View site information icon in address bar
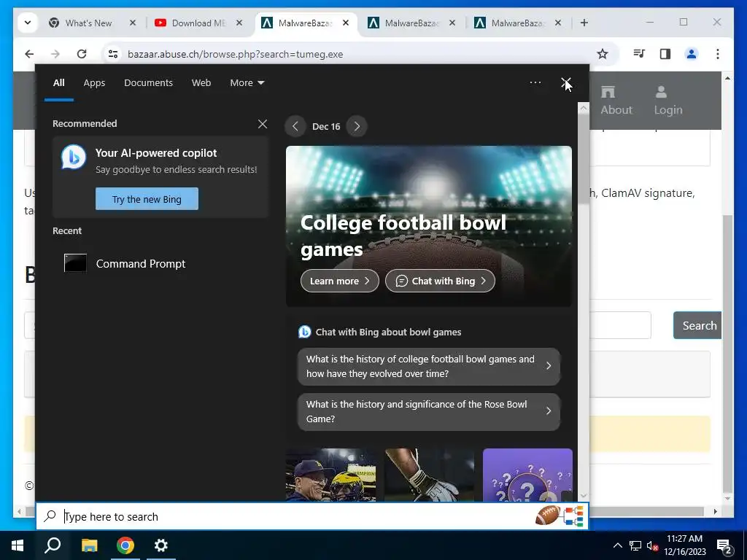This screenshot has width=747, height=560. 113,54
